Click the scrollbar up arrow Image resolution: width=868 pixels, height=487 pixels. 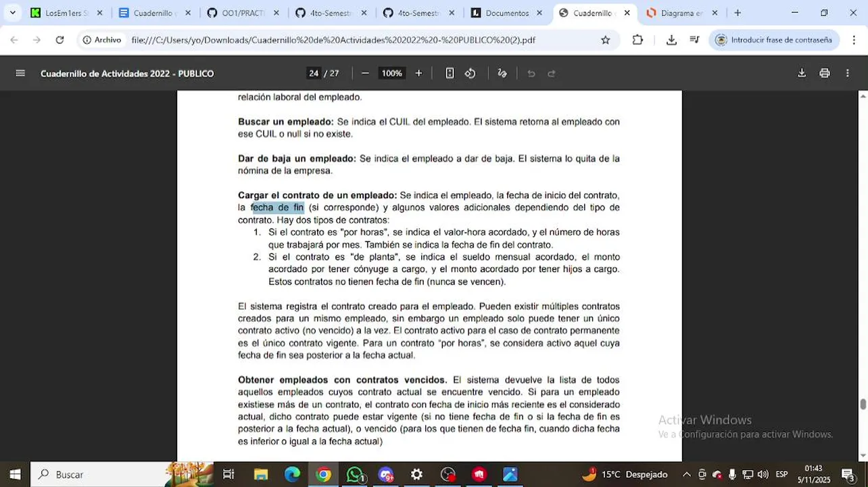[863, 96]
